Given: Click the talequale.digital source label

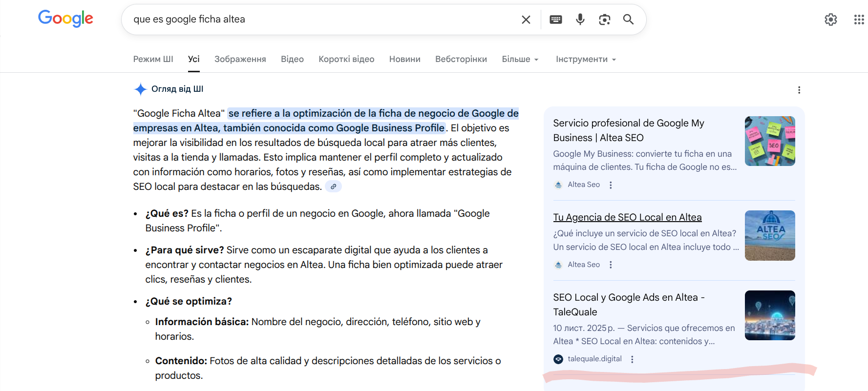Looking at the screenshot, I should tap(594, 359).
